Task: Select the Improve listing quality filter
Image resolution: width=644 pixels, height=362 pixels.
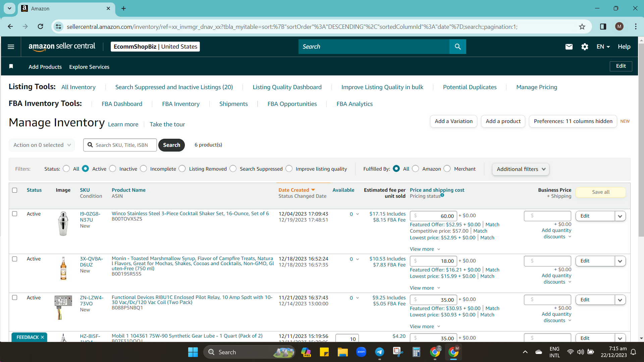Action: point(289,169)
